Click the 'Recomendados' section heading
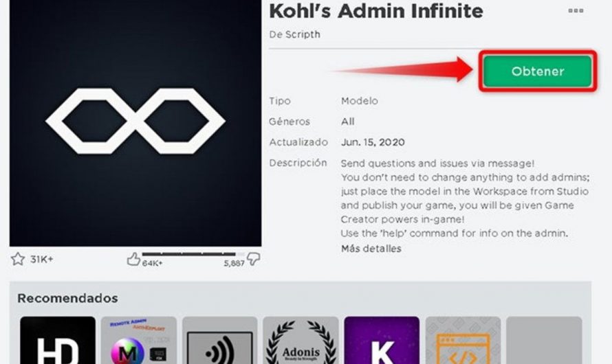 coord(67,298)
